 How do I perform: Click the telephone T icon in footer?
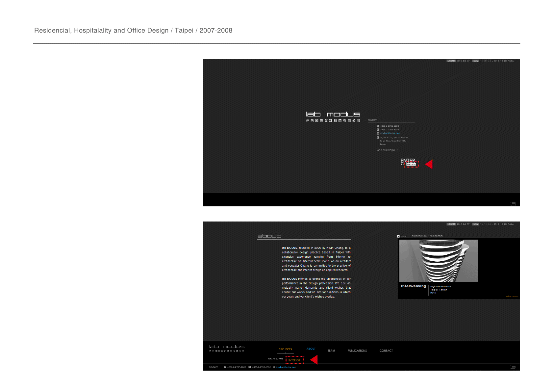click(x=225, y=367)
